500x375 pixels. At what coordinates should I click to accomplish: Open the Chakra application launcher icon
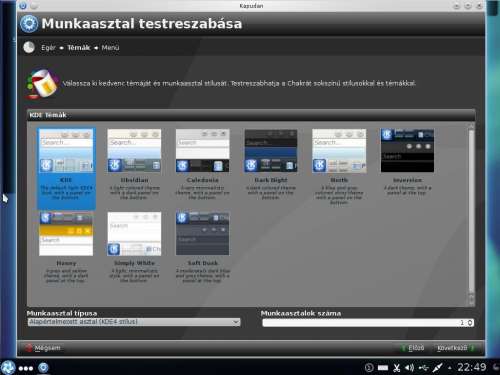[x=8, y=368]
